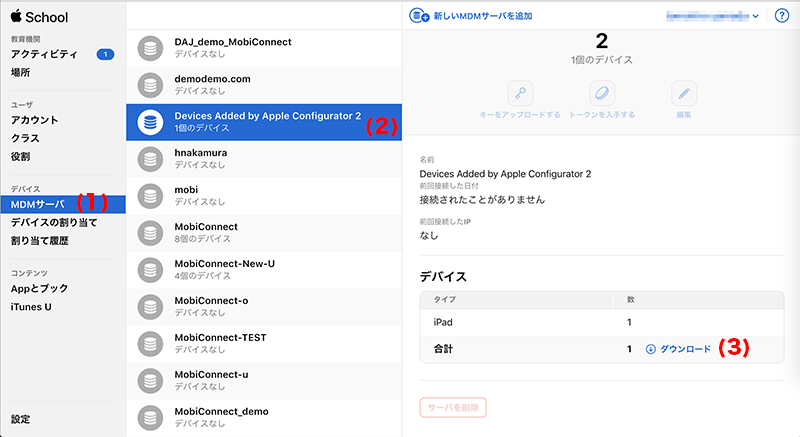Open アカウント in the sidebar
Screen dimensions: 800x437
coord(35,120)
